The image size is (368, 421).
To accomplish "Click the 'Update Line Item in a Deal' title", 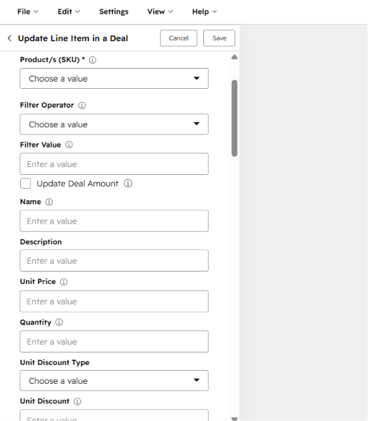I will point(73,38).
